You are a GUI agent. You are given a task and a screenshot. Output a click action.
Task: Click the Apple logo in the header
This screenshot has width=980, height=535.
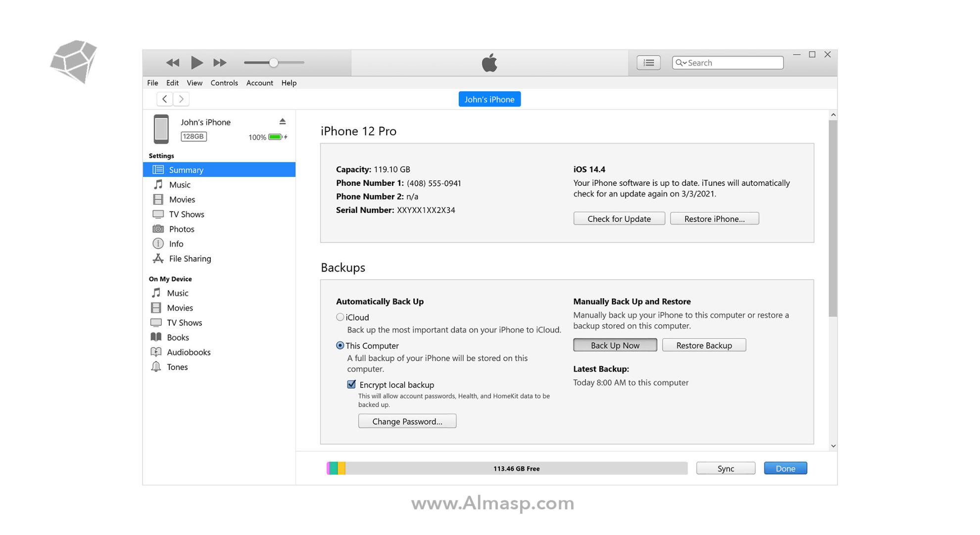[x=489, y=62]
